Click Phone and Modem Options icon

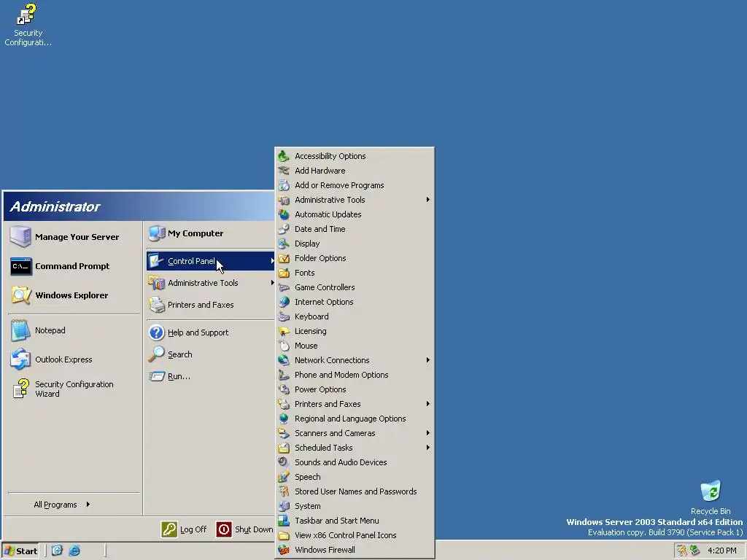284,375
